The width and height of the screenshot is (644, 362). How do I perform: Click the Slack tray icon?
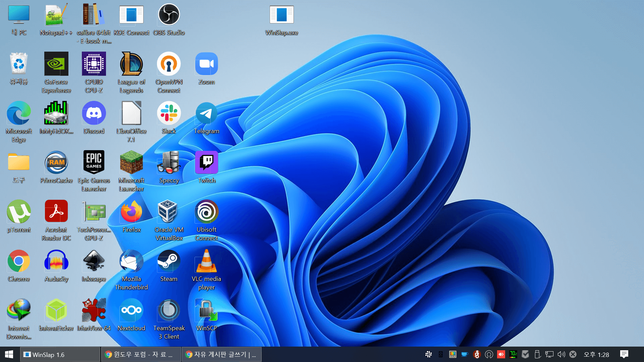tap(428, 354)
